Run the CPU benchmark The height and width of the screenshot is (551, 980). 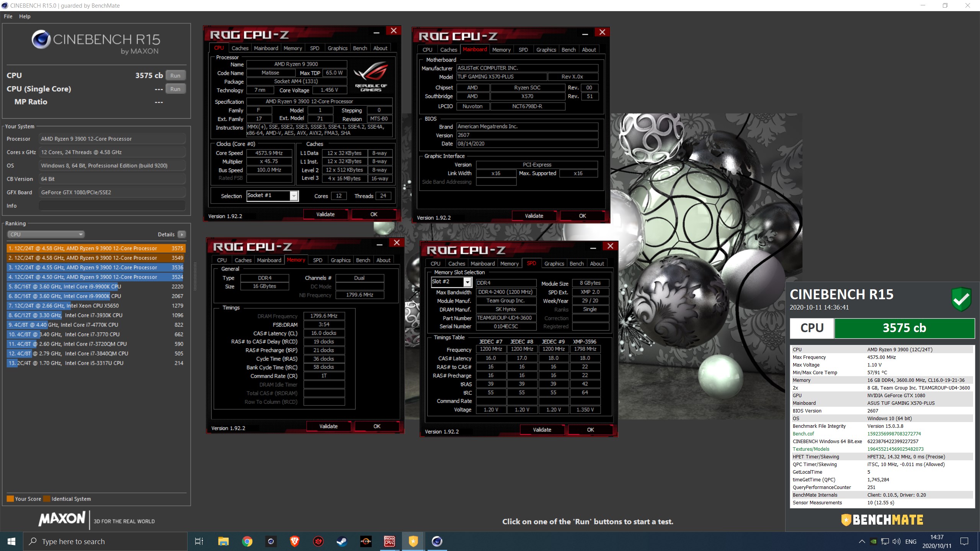[175, 75]
